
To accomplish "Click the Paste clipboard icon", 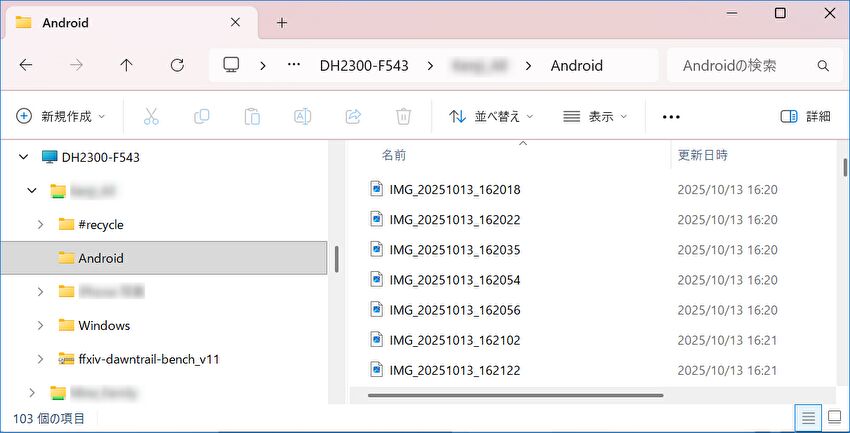I will (x=252, y=116).
